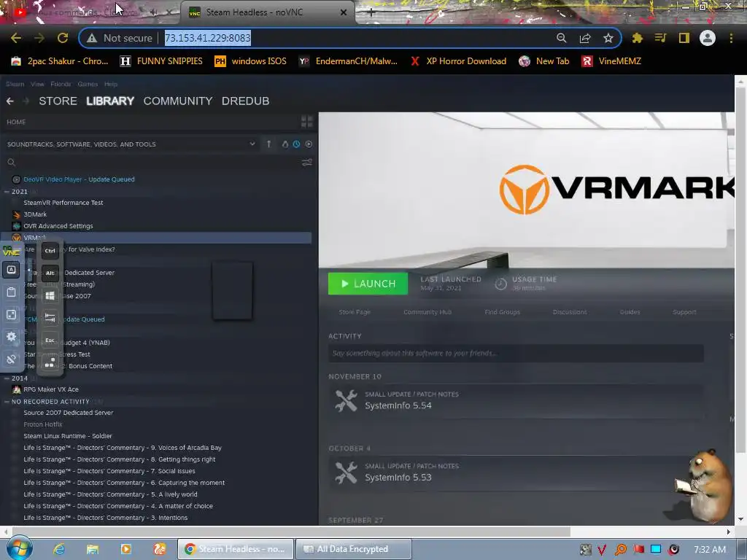
Task: Click the noVNC extra keys keyboard icon
Action: pos(12,270)
